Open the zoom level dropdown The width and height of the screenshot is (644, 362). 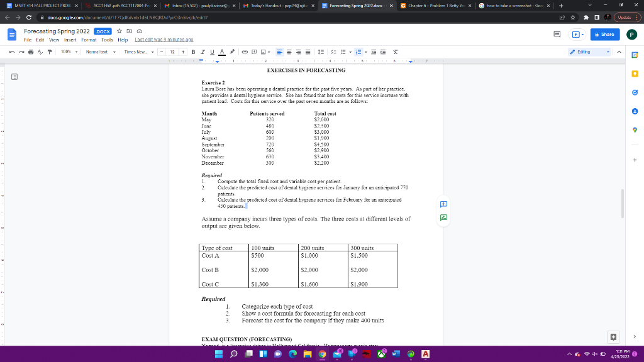[69, 51]
